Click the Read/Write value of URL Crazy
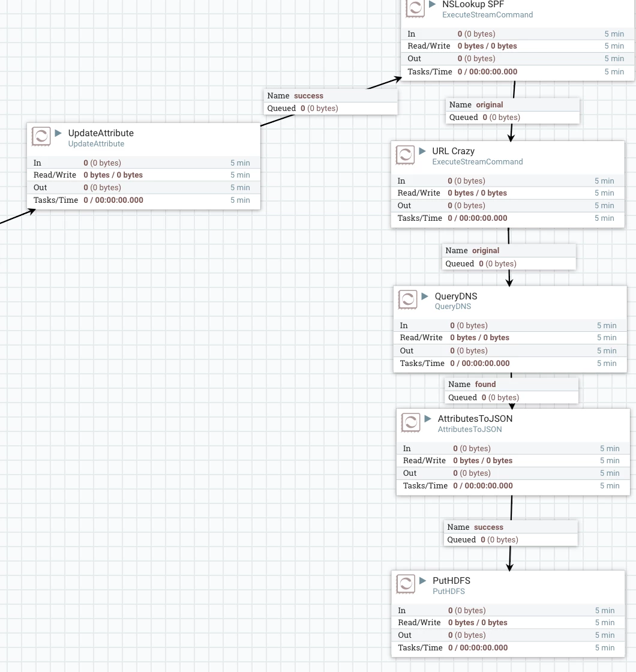 pyautogui.click(x=478, y=193)
